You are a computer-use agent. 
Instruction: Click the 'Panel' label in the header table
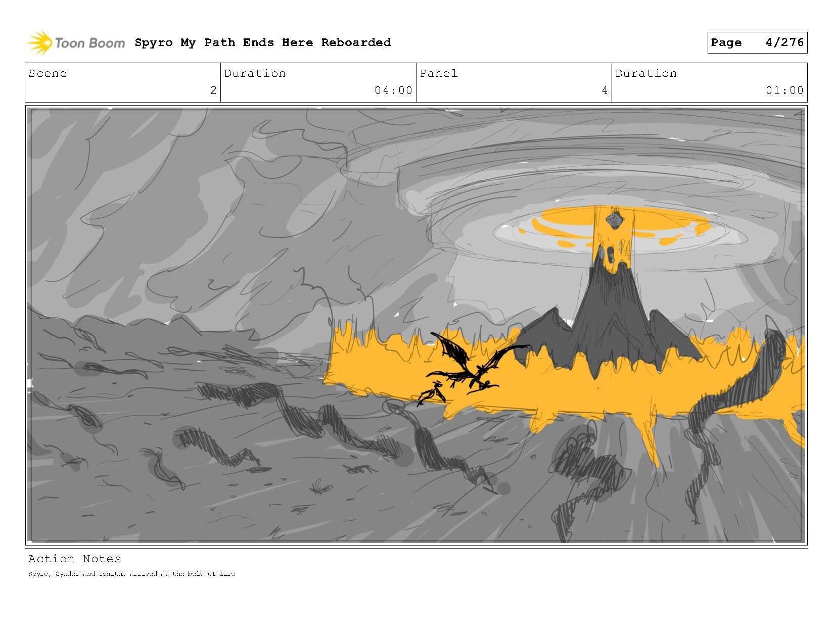point(439,74)
